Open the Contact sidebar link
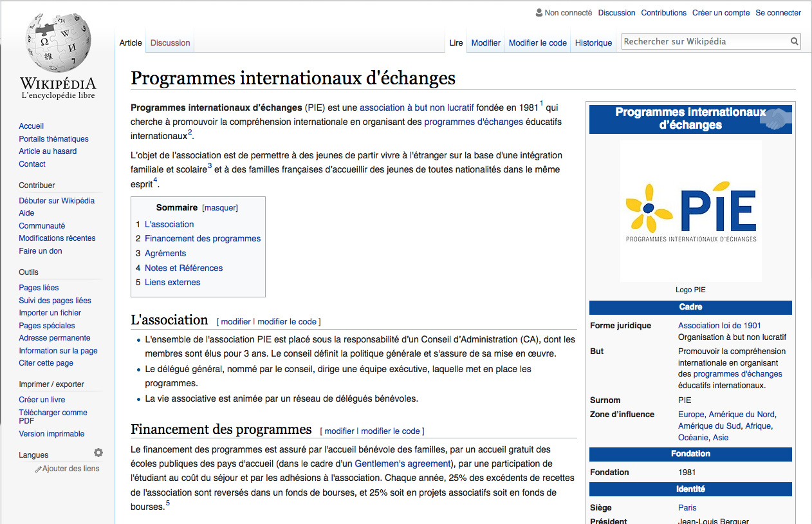 pyautogui.click(x=32, y=164)
